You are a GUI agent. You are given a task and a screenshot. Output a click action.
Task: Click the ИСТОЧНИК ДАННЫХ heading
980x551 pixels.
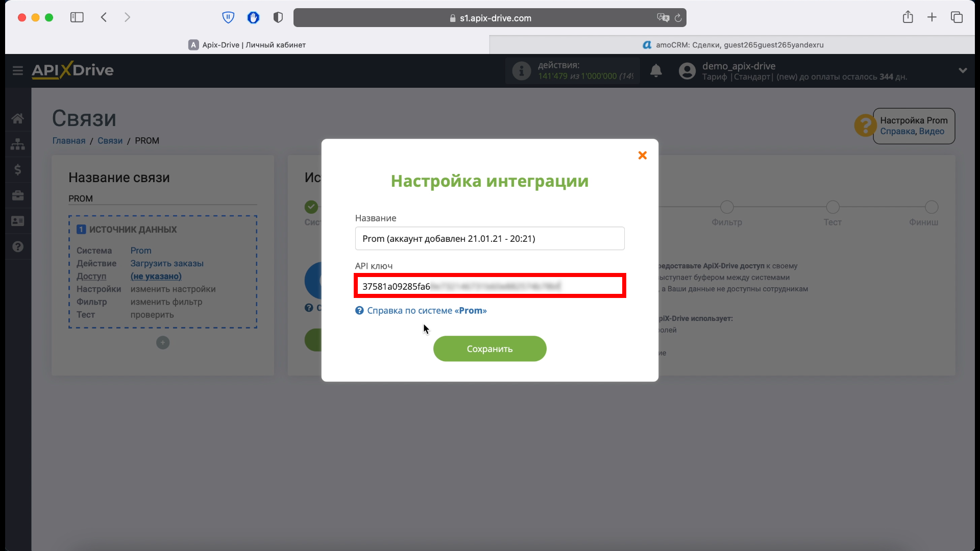(x=133, y=230)
